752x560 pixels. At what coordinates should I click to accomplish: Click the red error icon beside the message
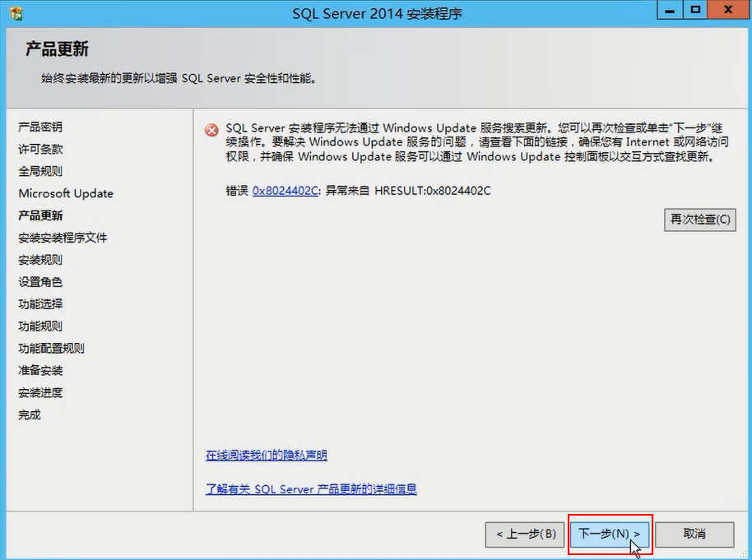point(211,130)
